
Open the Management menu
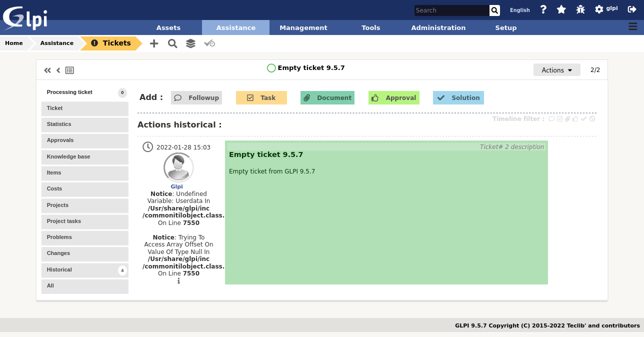303,27
